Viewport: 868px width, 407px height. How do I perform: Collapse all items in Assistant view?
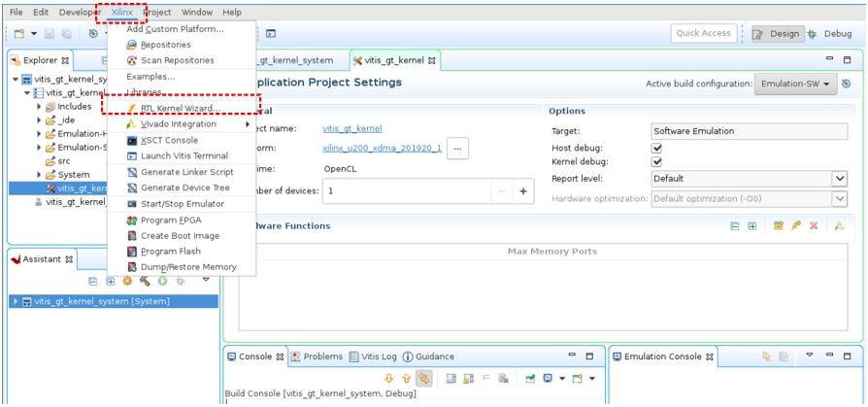pyautogui.click(x=93, y=282)
